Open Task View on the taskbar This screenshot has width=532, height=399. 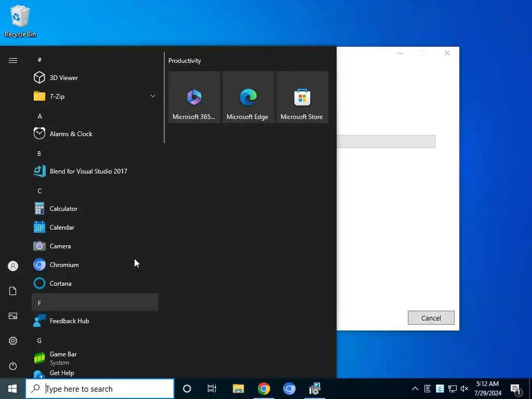212,389
